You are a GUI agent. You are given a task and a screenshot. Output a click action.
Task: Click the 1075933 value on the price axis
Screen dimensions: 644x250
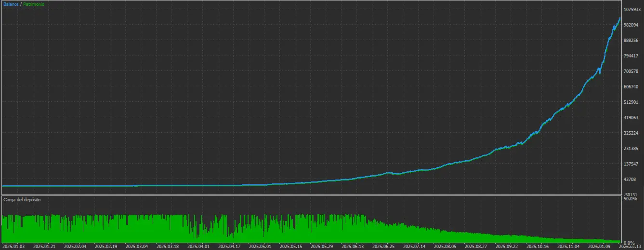pyautogui.click(x=633, y=10)
